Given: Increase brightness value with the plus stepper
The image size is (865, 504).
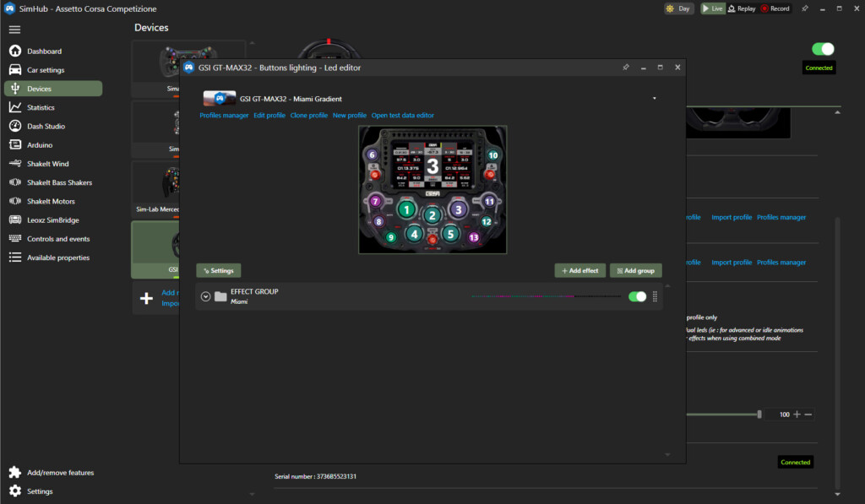Looking at the screenshot, I should (x=797, y=415).
